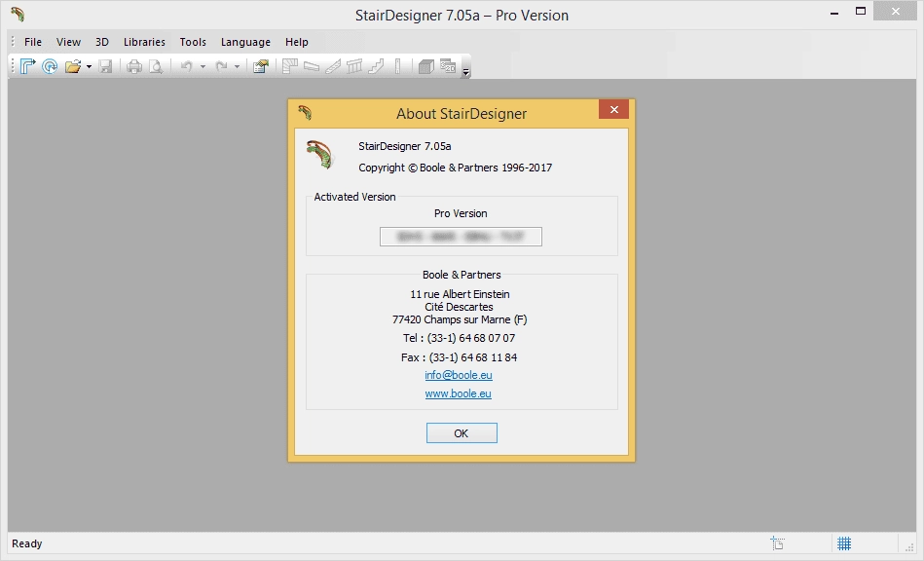Click the new staircase icon in toolbar
This screenshot has width=924, height=561.
tap(27, 66)
